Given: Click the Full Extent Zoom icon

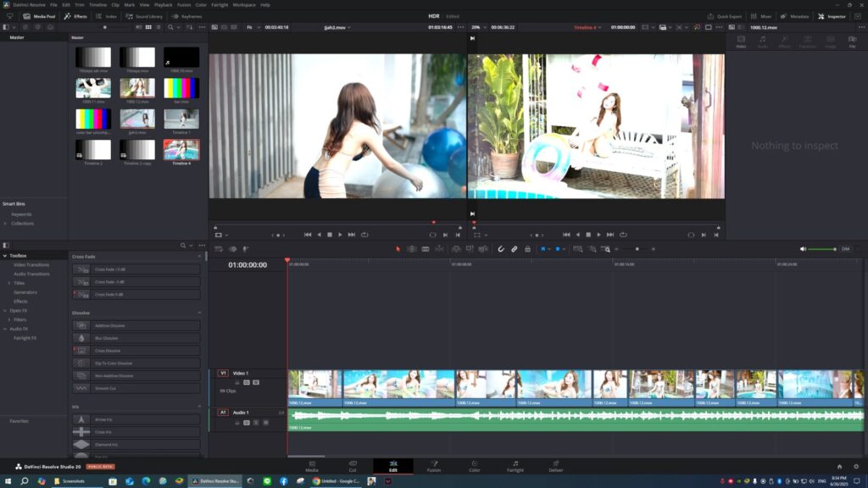Looking at the screenshot, I should (x=578, y=249).
